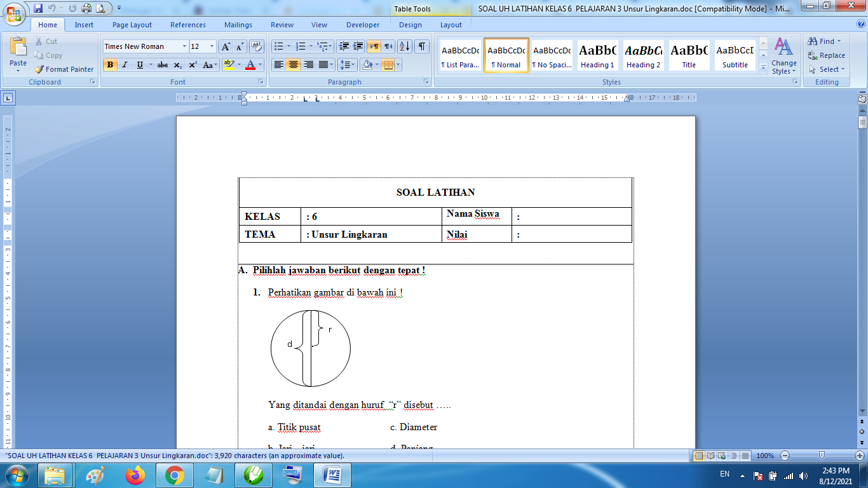This screenshot has width=868, height=488.
Task: Apply the Heading 1 style
Action: [x=597, y=55]
